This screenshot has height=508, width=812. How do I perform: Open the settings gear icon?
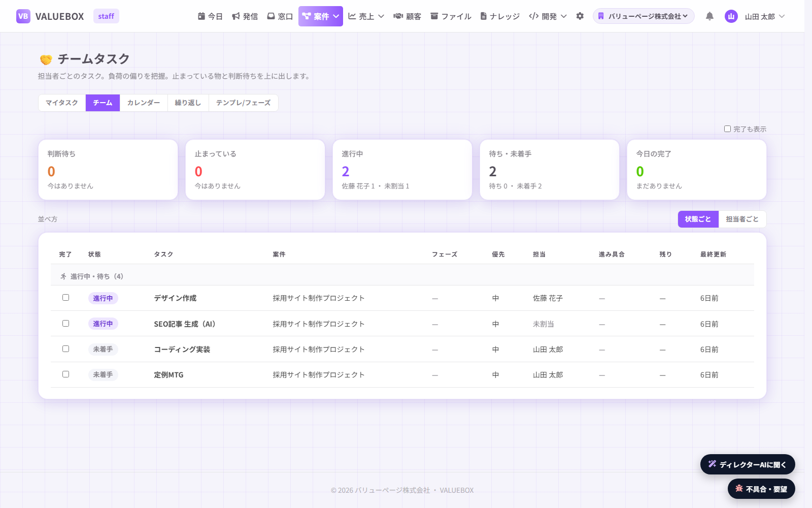(x=580, y=16)
